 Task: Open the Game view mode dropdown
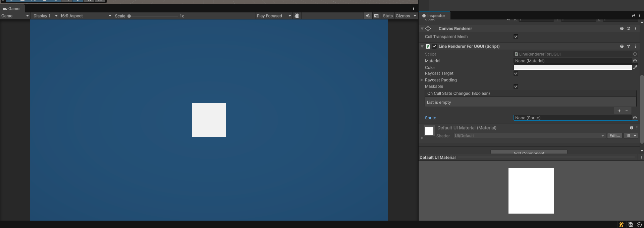(15, 16)
